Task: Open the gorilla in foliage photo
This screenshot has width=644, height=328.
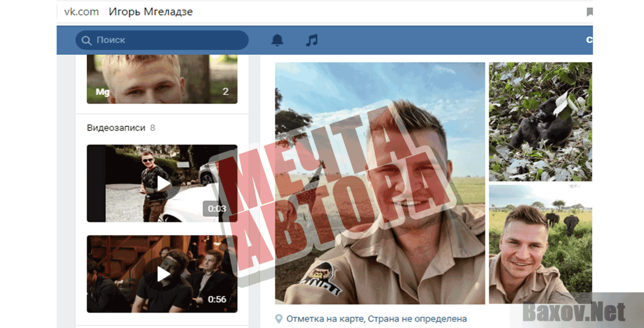Action: point(540,122)
